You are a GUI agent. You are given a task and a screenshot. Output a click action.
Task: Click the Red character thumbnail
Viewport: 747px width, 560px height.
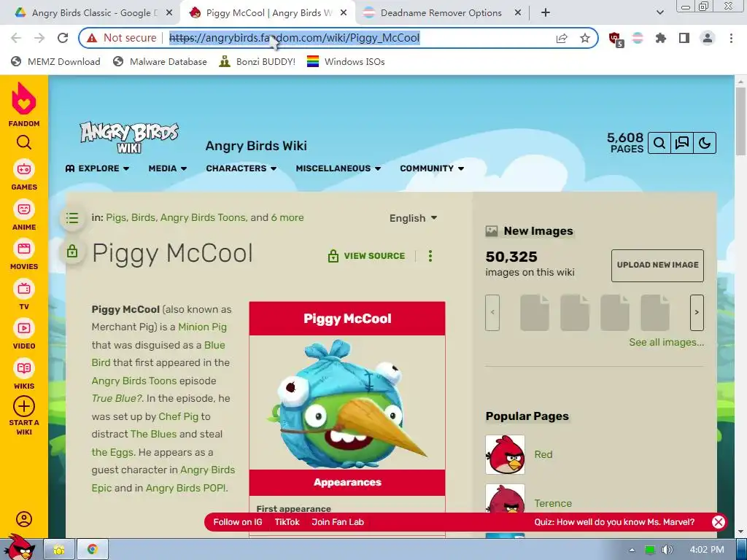pos(505,455)
